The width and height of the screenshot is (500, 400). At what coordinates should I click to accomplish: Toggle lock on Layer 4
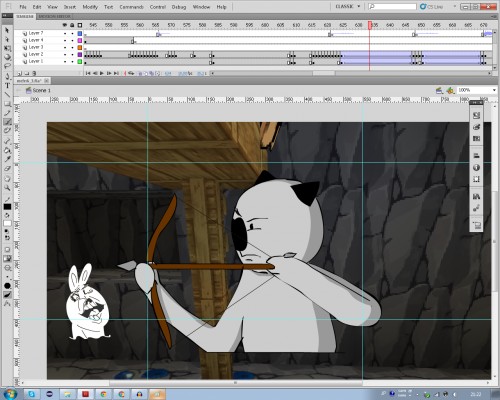(x=72, y=40)
